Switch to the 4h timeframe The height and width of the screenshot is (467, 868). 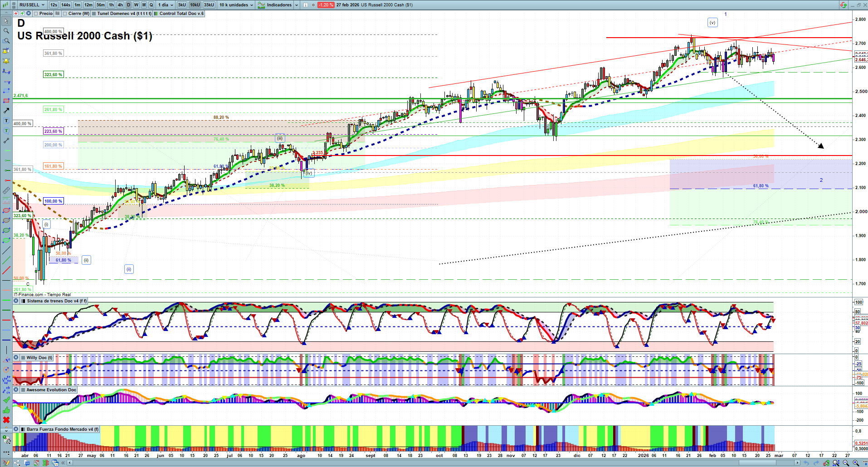tap(120, 5)
